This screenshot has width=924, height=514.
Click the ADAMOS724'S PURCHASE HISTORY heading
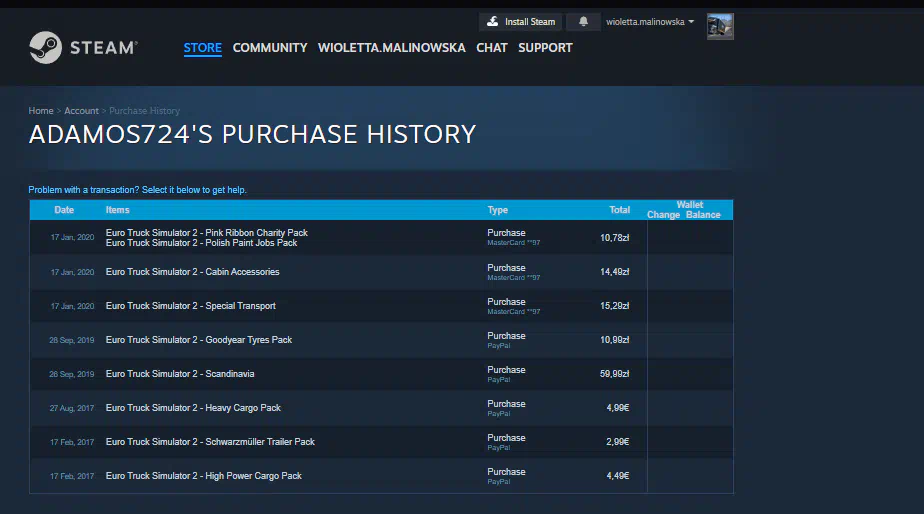click(x=252, y=134)
